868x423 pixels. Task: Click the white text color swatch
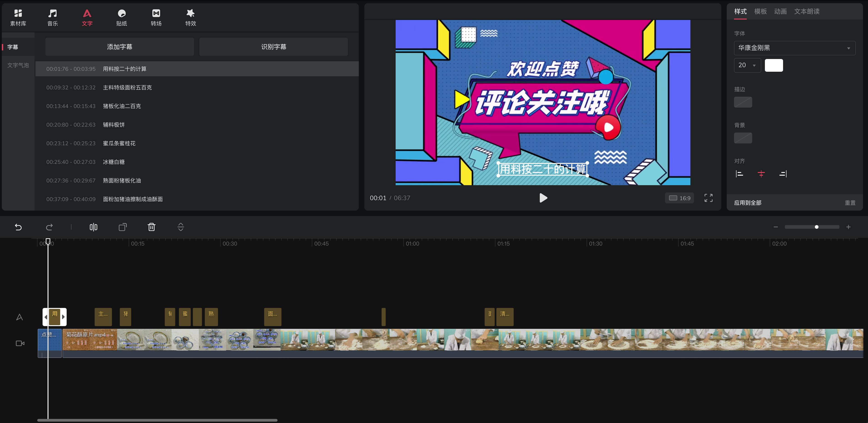[x=774, y=65]
